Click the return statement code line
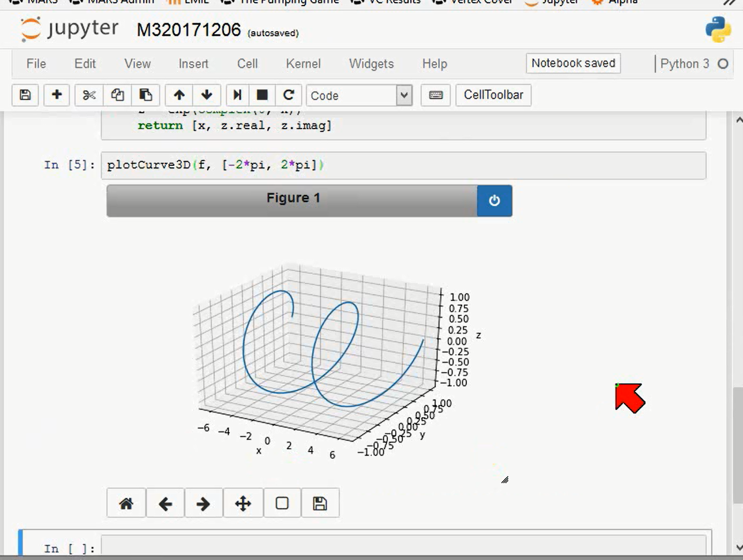Viewport: 743px width, 560px height. 234,126
